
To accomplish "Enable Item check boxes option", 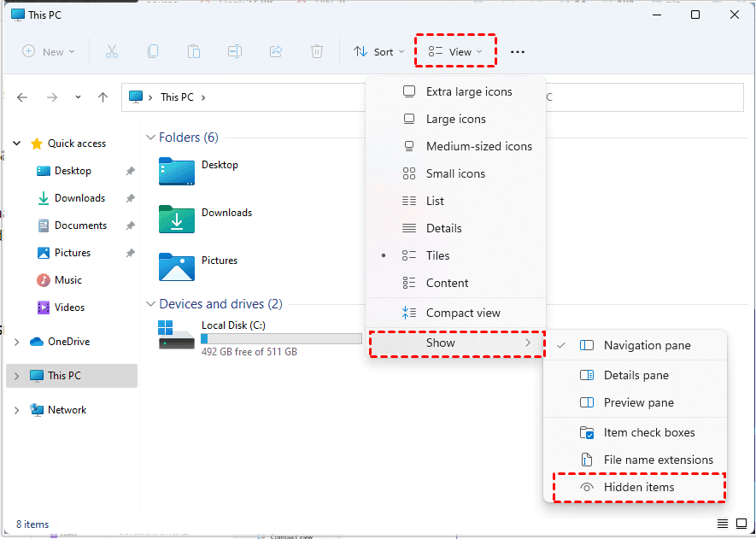I will (648, 432).
